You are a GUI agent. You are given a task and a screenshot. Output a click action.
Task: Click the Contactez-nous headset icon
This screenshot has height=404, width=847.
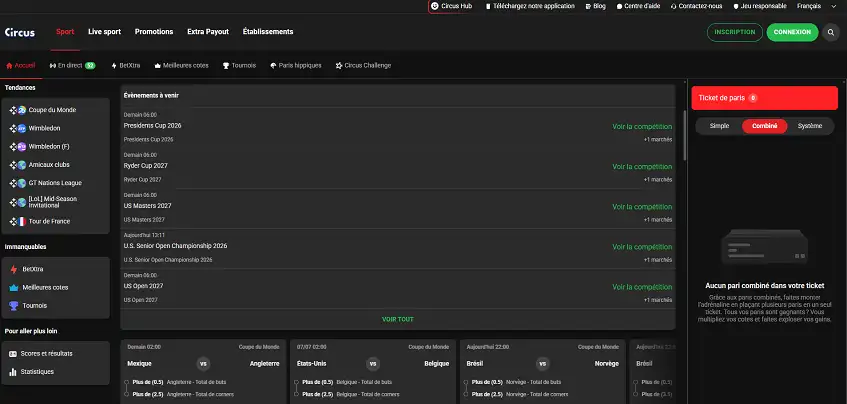click(674, 6)
